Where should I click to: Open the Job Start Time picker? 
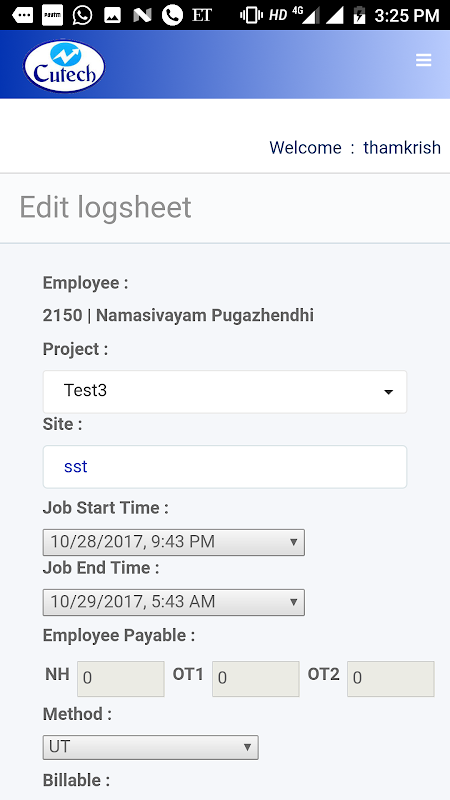tap(173, 542)
